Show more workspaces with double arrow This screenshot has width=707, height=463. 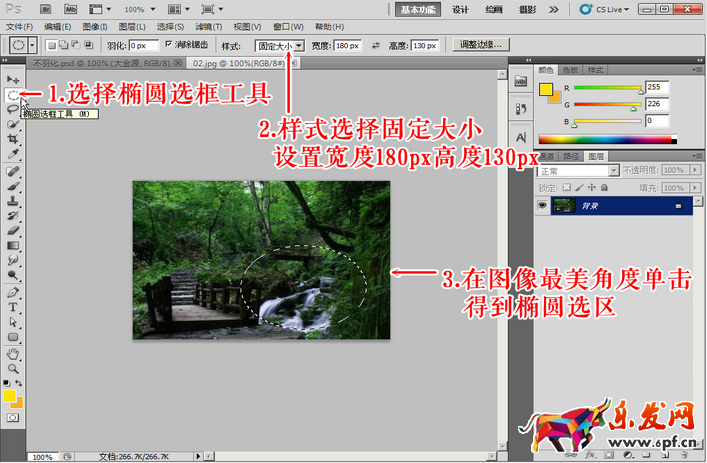[x=554, y=9]
